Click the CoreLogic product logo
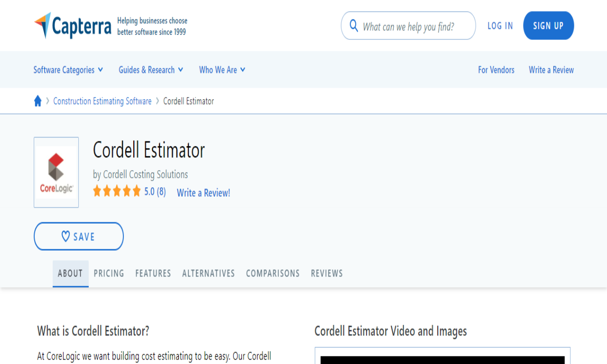The image size is (607, 364). pos(56,173)
